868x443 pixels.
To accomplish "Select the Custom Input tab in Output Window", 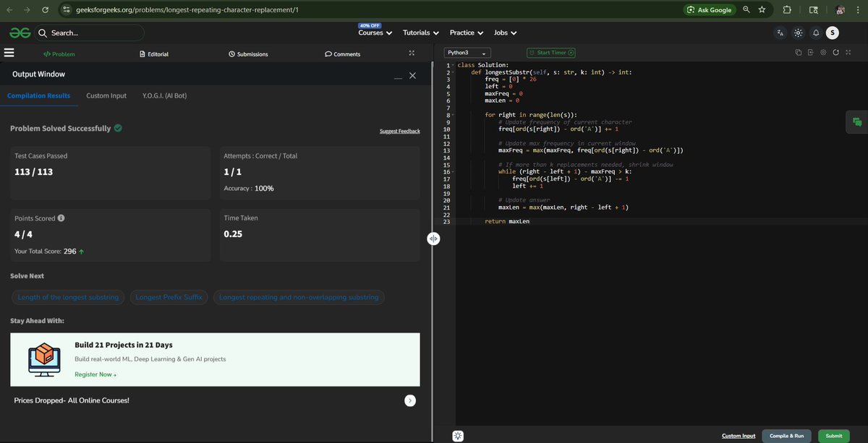I will click(x=106, y=95).
